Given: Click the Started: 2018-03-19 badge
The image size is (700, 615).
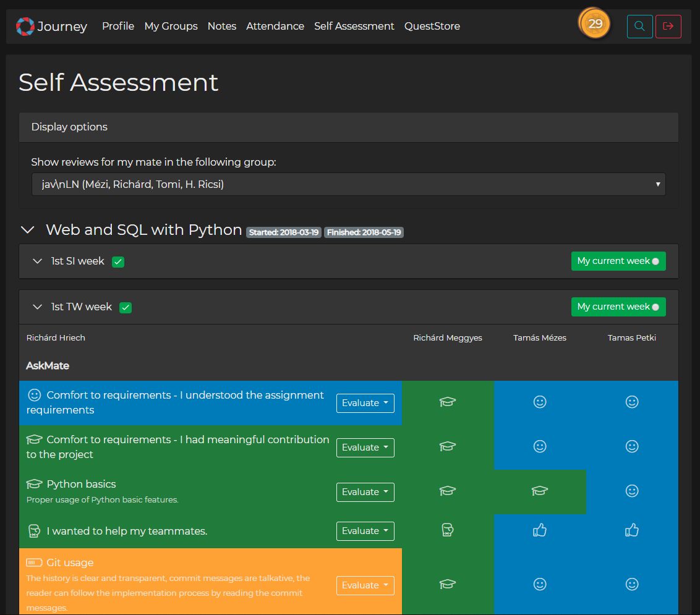Looking at the screenshot, I should pos(283,232).
